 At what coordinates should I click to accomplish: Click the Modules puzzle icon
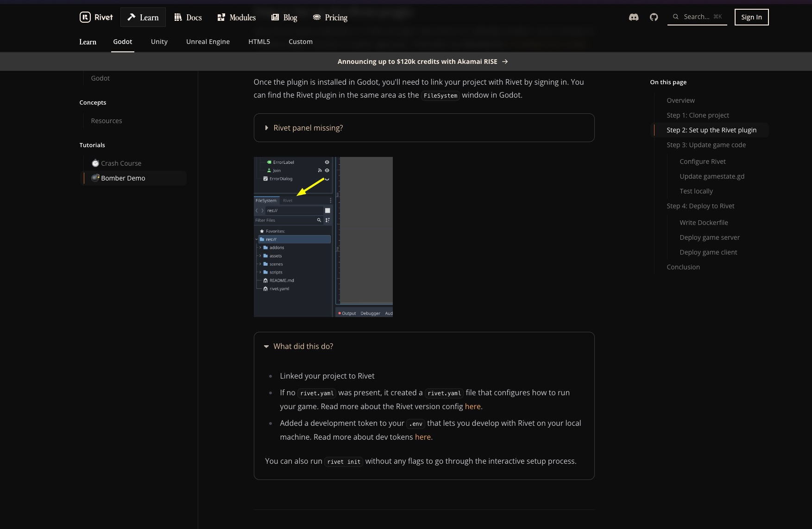pyautogui.click(x=221, y=17)
